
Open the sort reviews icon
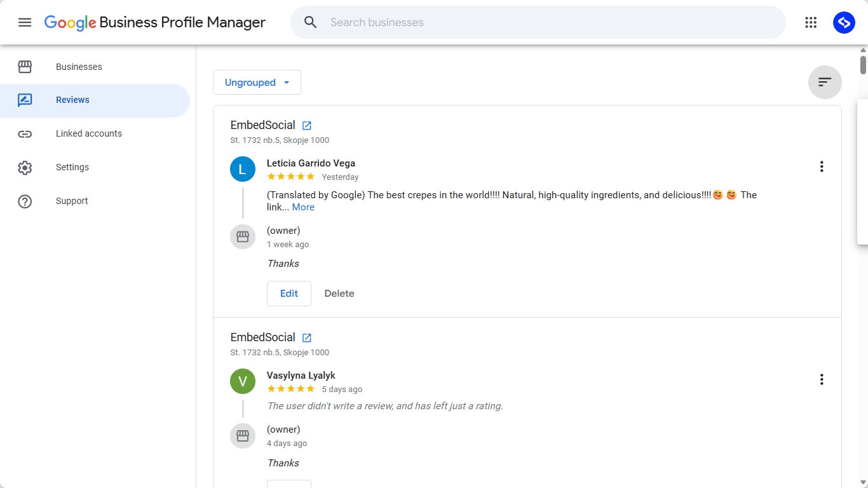pos(824,82)
